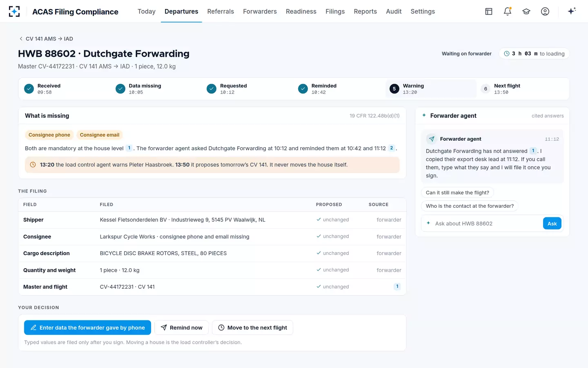
Task: Open the notifications bell icon
Action: 508,11
